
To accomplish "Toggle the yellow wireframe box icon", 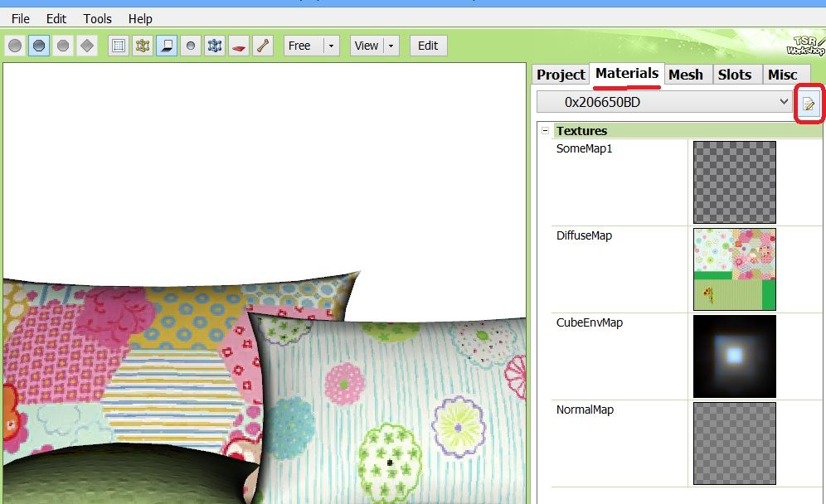I will coord(143,46).
